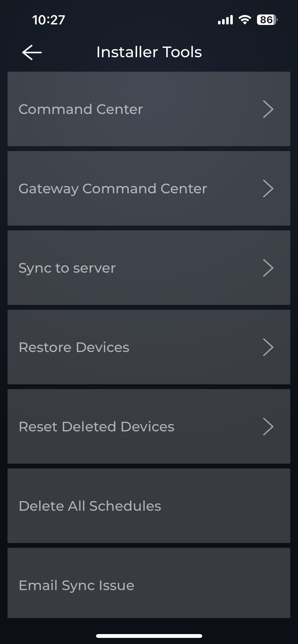Tap the Gateway Command Center chevron arrow

point(268,188)
